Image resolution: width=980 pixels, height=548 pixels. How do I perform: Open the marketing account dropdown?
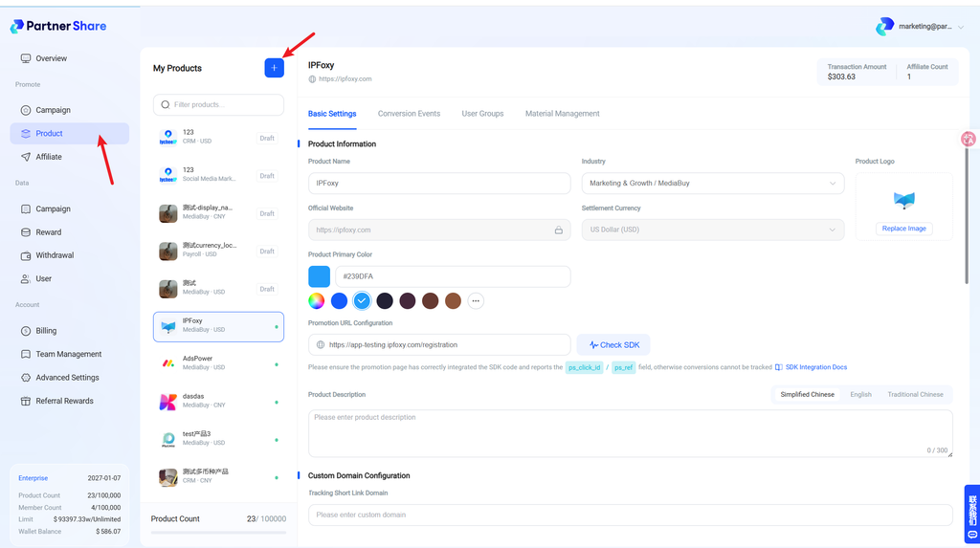[x=920, y=27]
